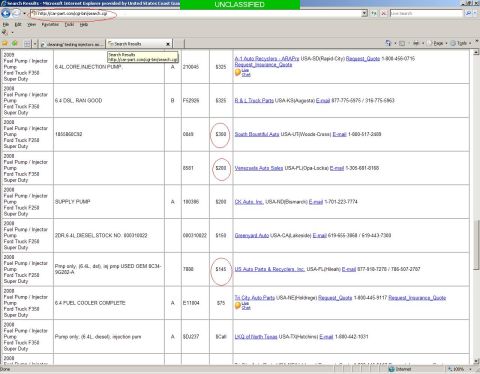Click vertical scrollbar up arrow
The image size is (480, 374).
[476, 52]
